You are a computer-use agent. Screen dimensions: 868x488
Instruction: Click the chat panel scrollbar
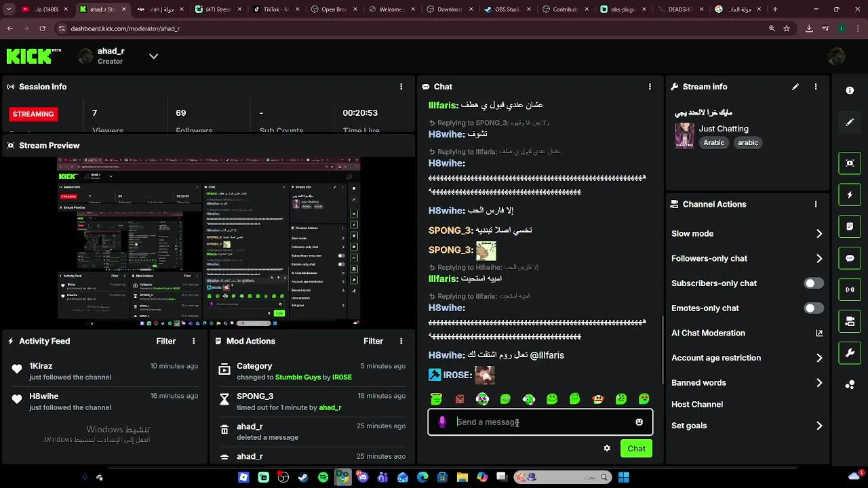click(663, 350)
